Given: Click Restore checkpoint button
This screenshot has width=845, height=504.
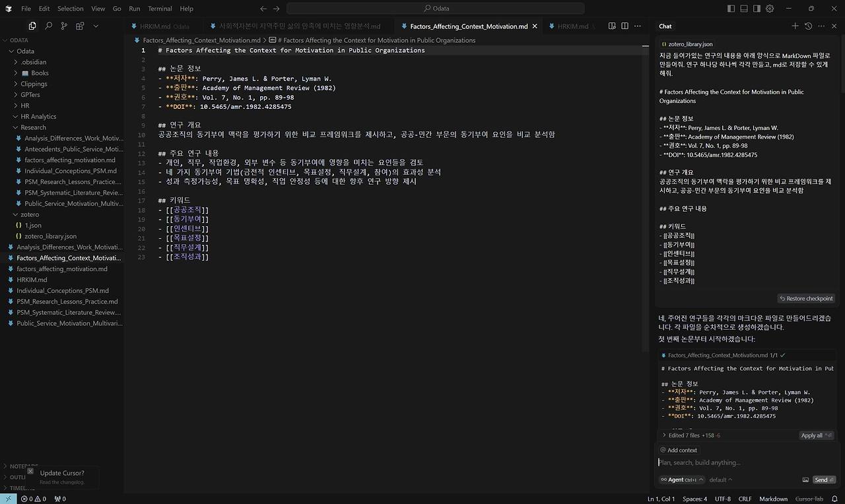Looking at the screenshot, I should [x=806, y=298].
